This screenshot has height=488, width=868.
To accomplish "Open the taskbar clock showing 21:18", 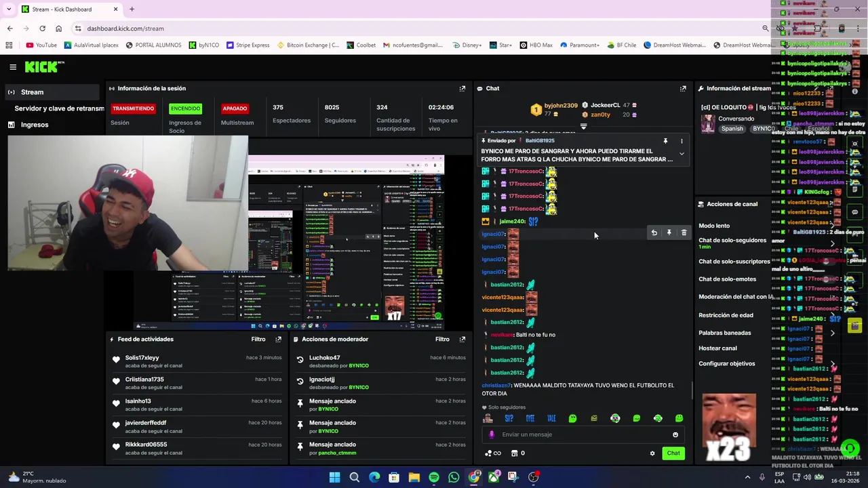I will (x=847, y=477).
